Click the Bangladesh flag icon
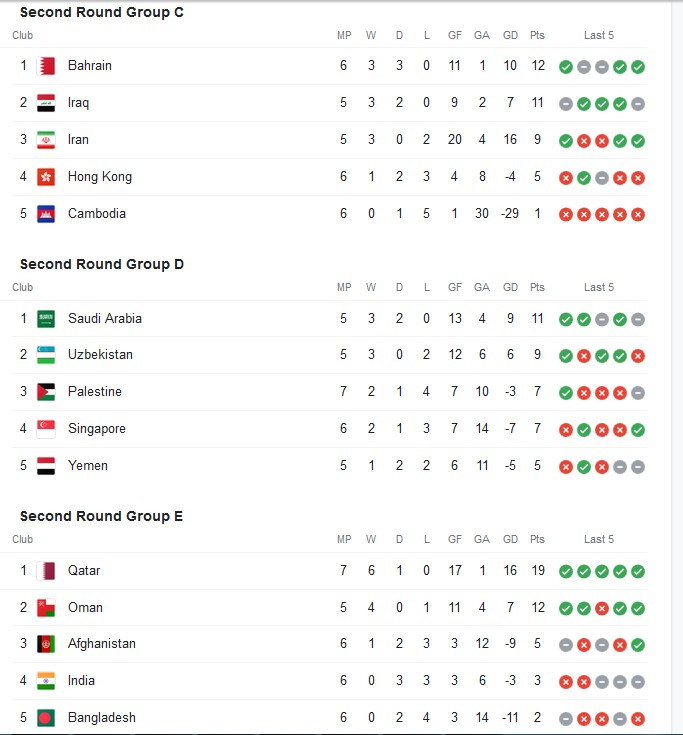 point(46,718)
